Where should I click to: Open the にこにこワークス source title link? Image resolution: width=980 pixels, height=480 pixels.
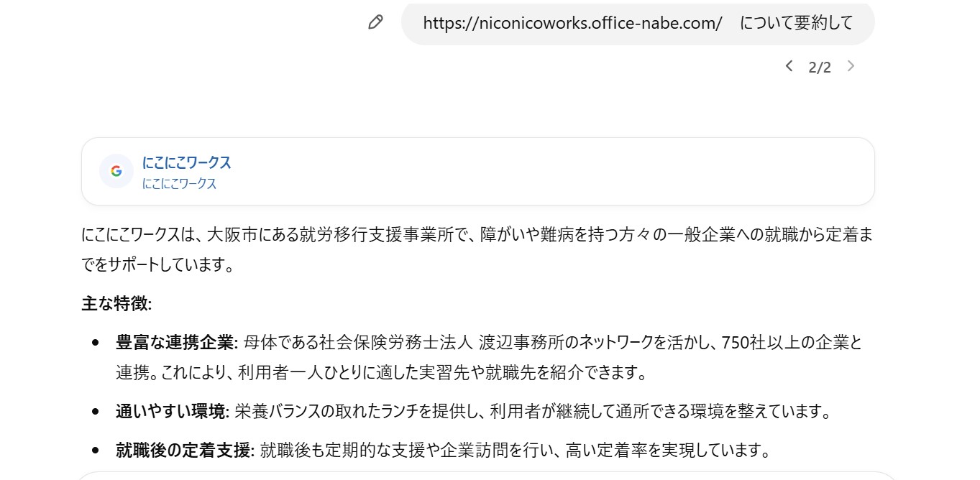pos(187,162)
